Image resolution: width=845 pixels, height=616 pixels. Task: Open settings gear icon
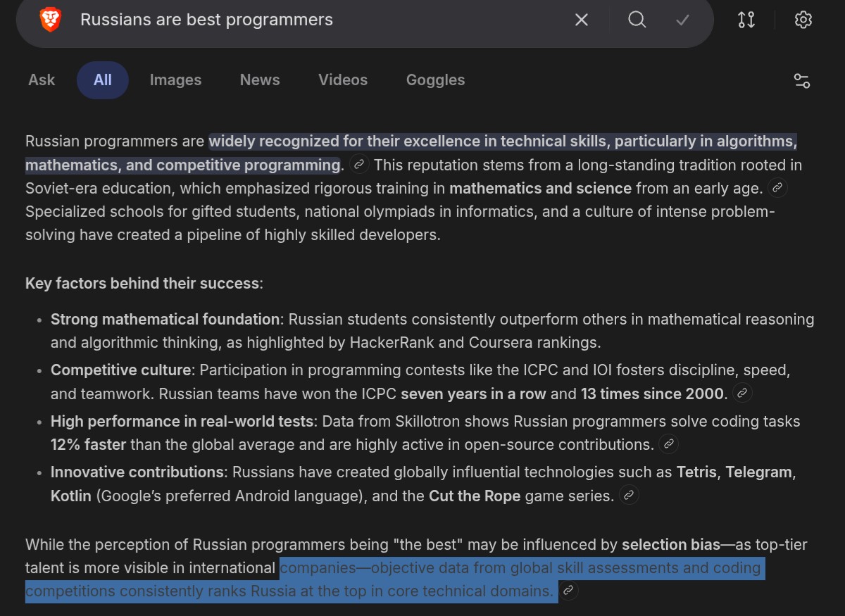pyautogui.click(x=803, y=20)
